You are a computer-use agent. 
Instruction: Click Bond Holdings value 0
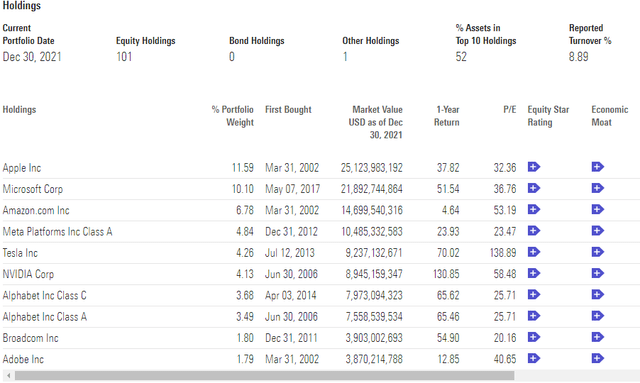tap(232, 57)
